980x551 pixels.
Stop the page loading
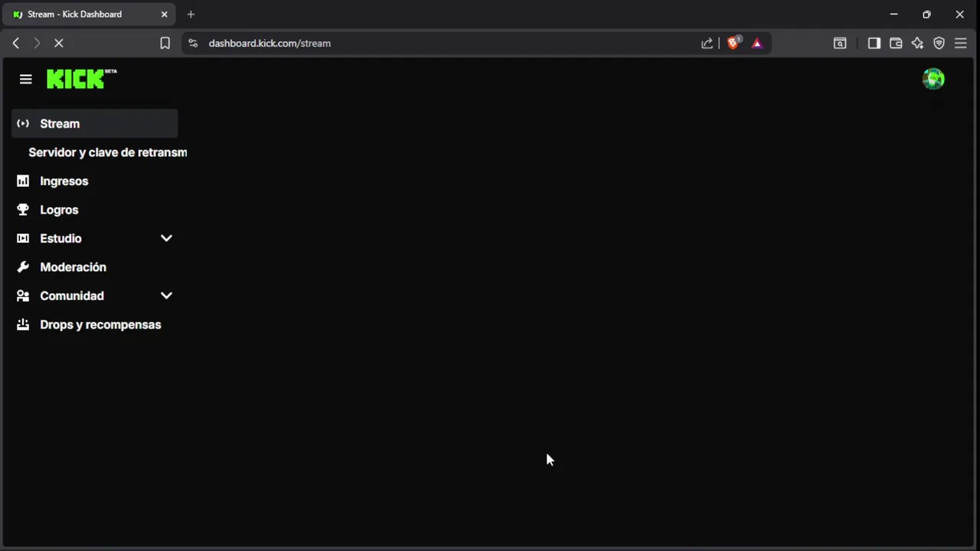[58, 43]
